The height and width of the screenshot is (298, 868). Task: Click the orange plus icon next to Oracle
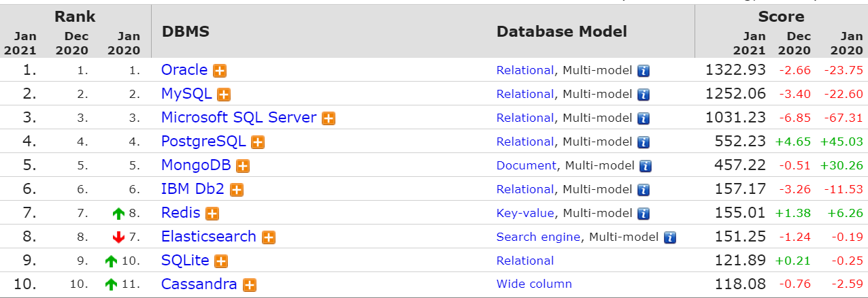click(220, 71)
